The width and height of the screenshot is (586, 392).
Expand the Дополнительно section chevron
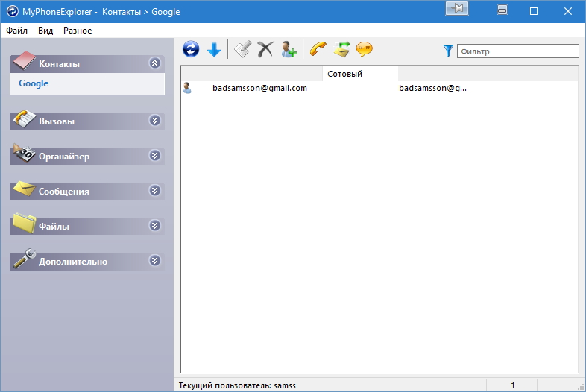(x=155, y=260)
